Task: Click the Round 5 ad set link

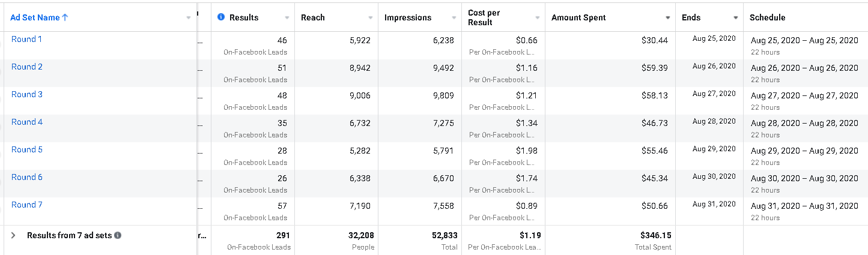Action: tap(27, 150)
